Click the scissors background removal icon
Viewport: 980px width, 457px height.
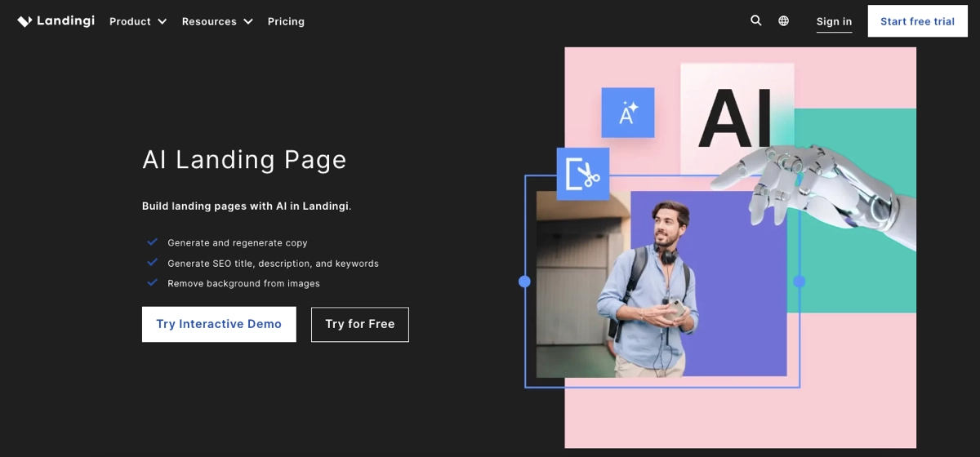(583, 174)
